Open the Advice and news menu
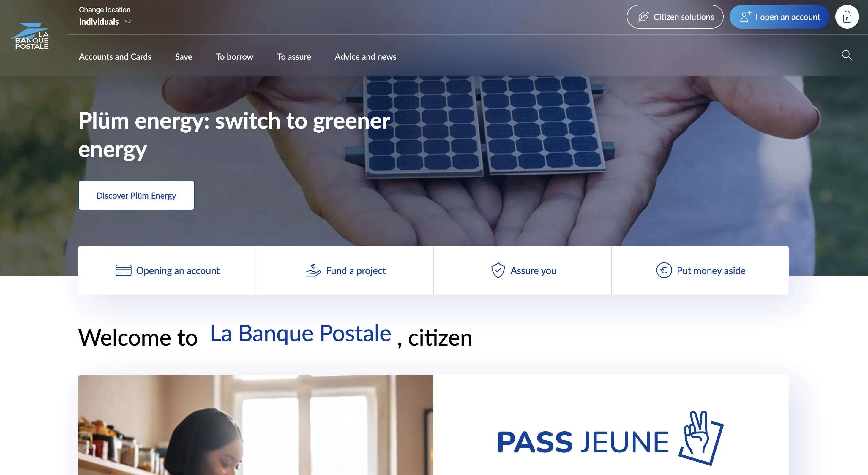The height and width of the screenshot is (475, 868). pyautogui.click(x=365, y=57)
